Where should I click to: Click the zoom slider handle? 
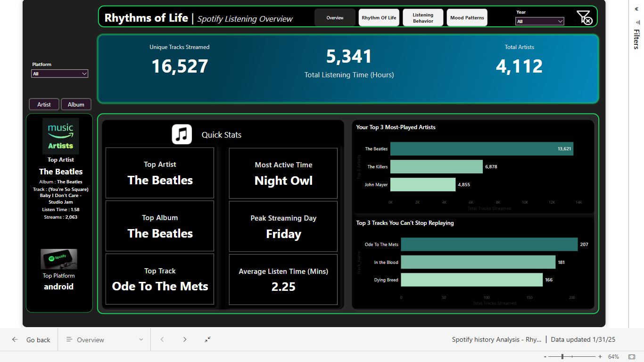[x=562, y=357]
